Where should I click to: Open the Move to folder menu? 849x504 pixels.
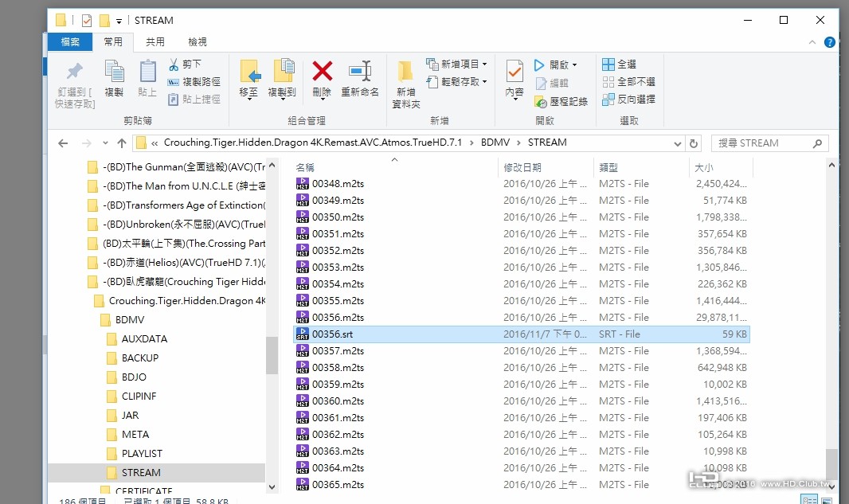(x=249, y=80)
